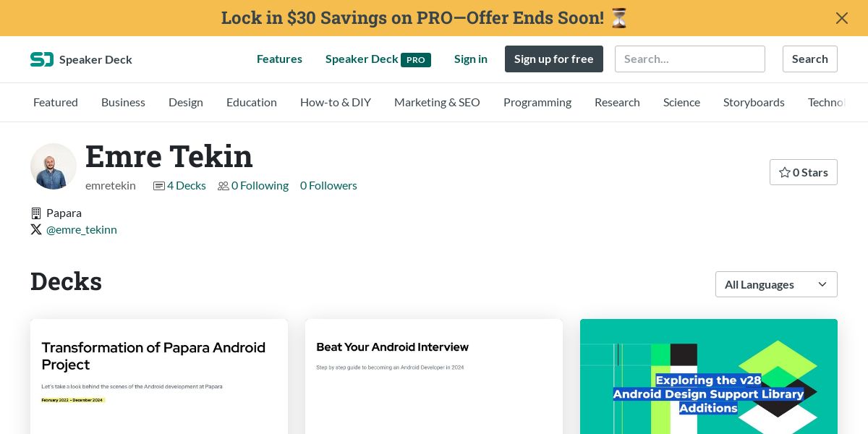Click the 0 Stars button
Image resolution: width=868 pixels, height=434 pixels.
click(804, 172)
